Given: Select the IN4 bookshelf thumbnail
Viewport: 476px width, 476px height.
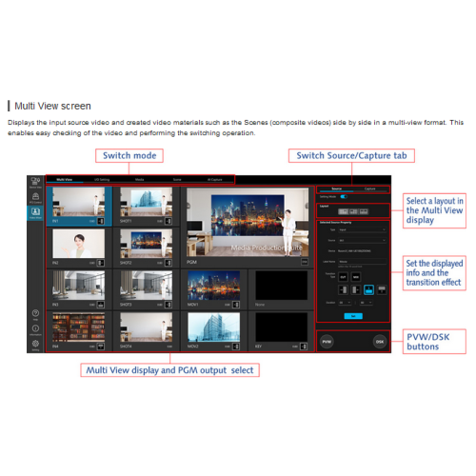Looking at the screenshot, I should pyautogui.click(x=79, y=327).
